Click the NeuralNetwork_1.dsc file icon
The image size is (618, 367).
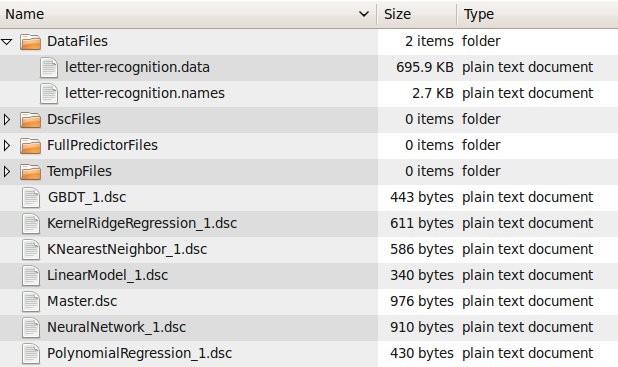click(31, 328)
